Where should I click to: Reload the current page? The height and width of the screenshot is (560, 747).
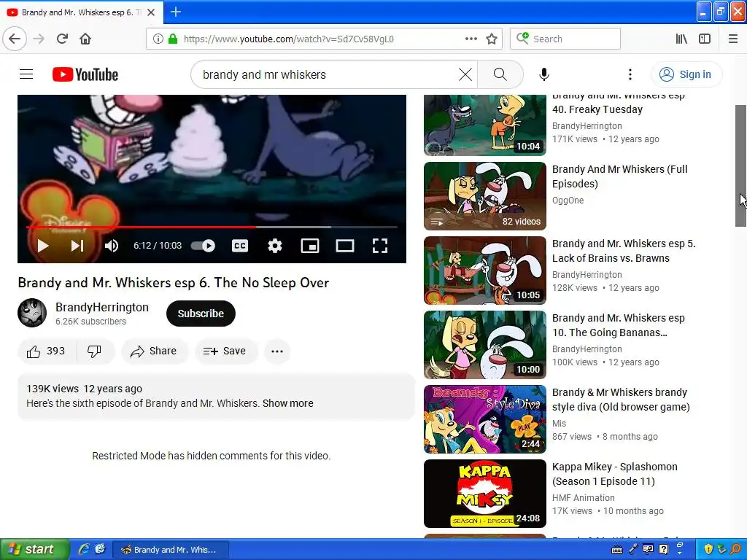pos(63,39)
